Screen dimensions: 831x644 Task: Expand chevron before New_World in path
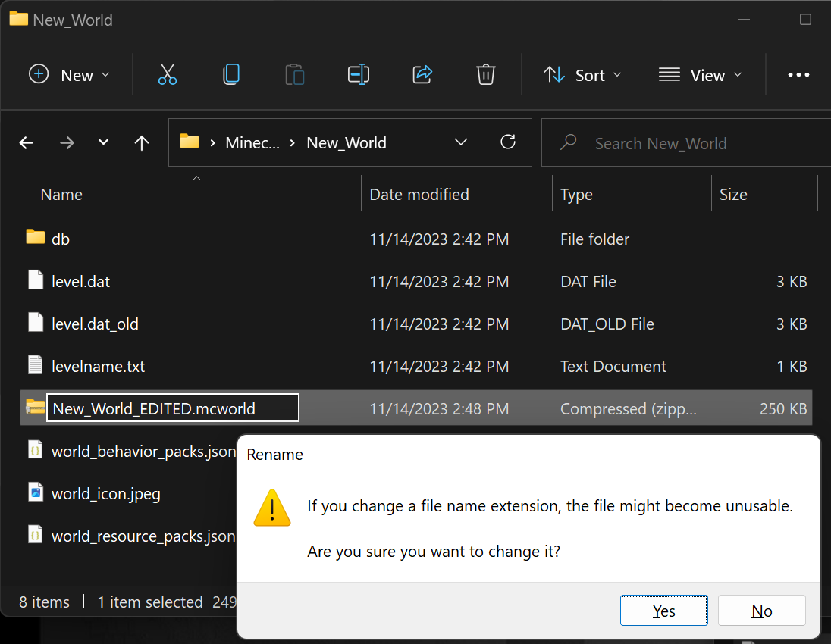click(292, 143)
